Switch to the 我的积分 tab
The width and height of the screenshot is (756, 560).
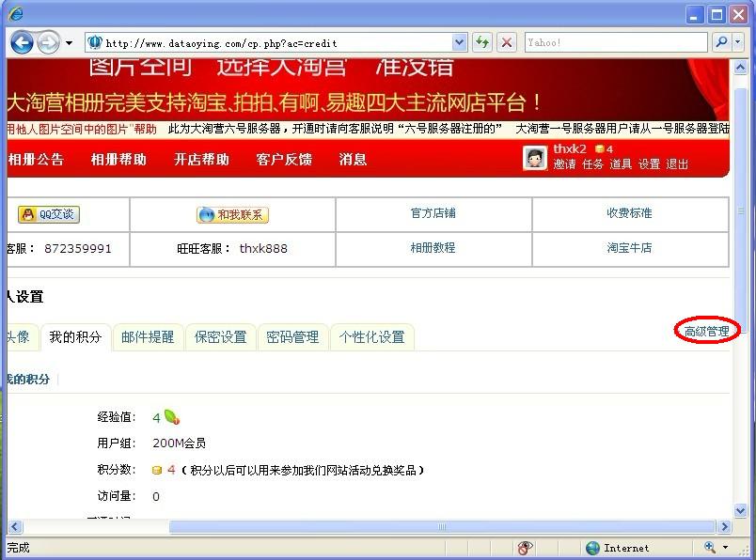pos(76,337)
